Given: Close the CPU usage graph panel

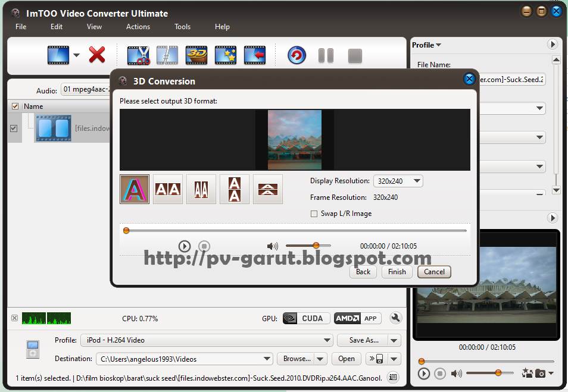Looking at the screenshot, I should [14, 318].
